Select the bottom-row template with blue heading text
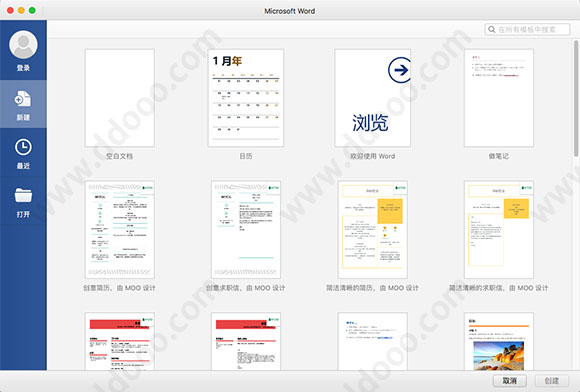This screenshot has width=580, height=392. pyautogui.click(x=372, y=341)
